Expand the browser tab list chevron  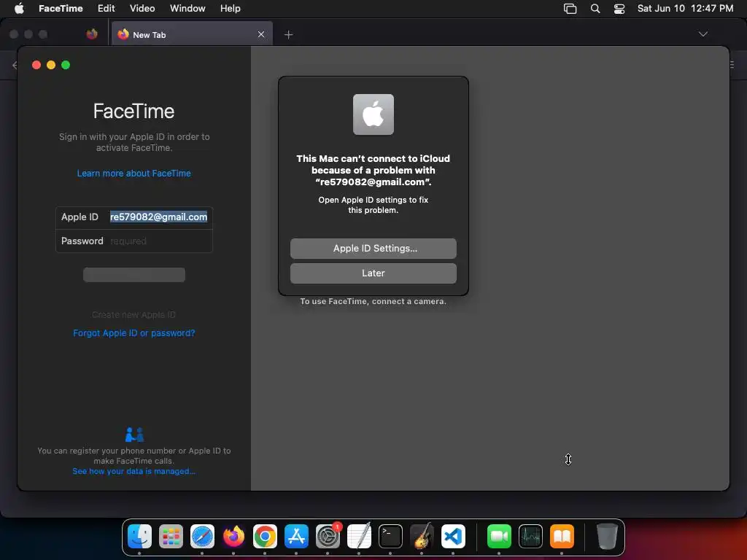click(703, 34)
